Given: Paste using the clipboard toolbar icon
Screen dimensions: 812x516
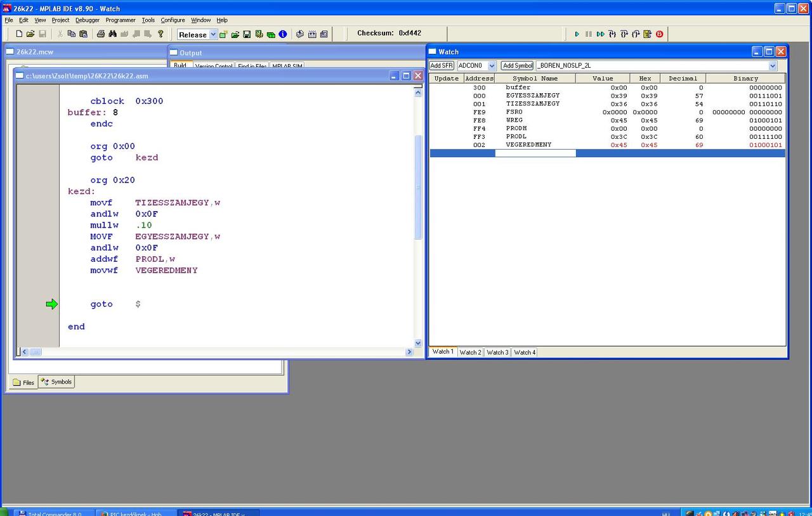Looking at the screenshot, I should (x=83, y=34).
